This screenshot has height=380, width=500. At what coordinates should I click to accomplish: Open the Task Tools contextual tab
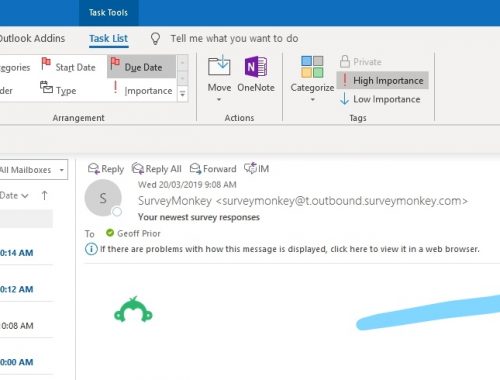[108, 13]
